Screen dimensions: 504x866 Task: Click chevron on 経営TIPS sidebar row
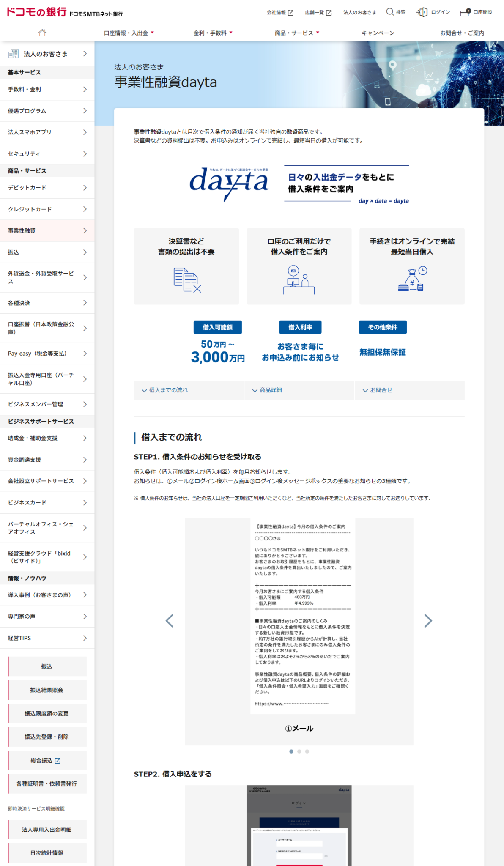point(85,638)
